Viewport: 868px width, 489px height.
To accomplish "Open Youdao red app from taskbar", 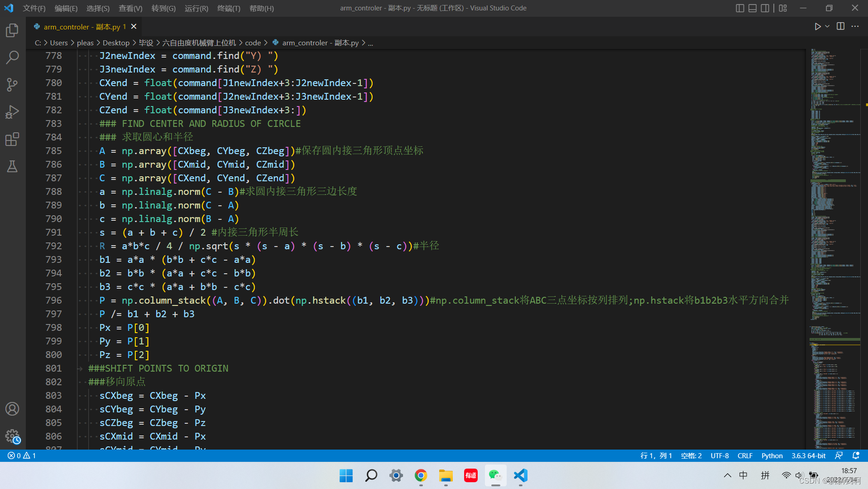I will click(471, 475).
